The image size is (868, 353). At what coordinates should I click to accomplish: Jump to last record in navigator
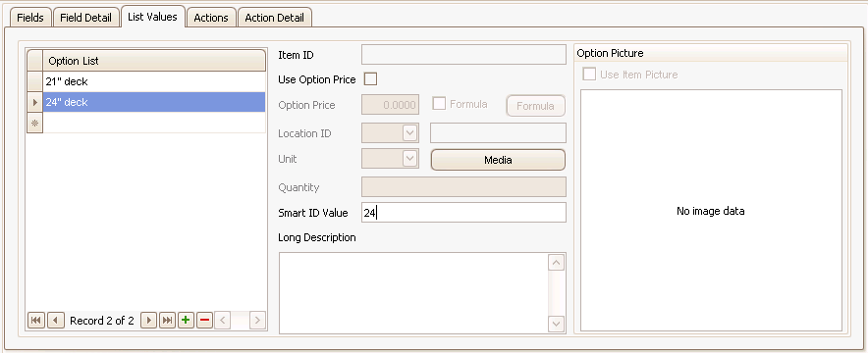167,321
